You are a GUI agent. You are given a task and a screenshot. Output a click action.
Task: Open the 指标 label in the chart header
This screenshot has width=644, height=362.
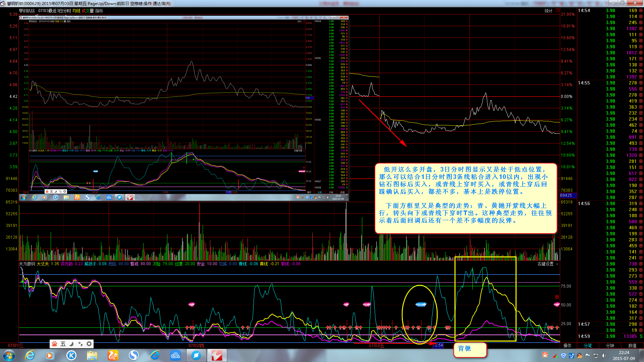pyautogui.click(x=99, y=11)
